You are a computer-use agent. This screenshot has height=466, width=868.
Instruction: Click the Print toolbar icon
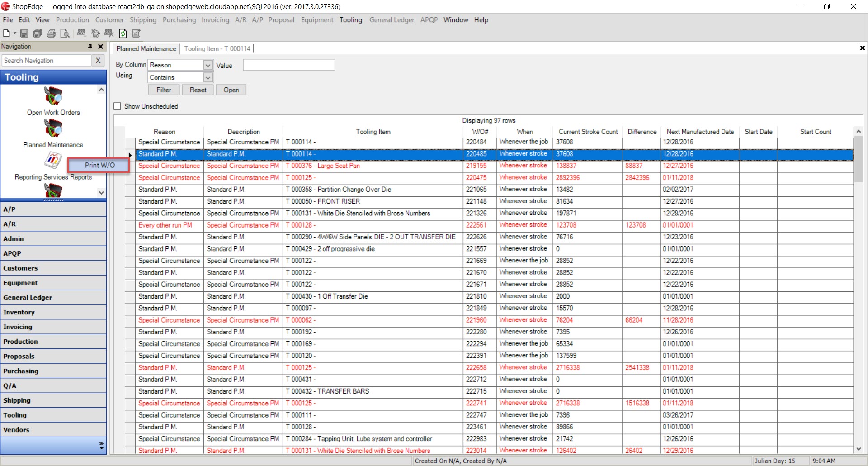tap(52, 33)
